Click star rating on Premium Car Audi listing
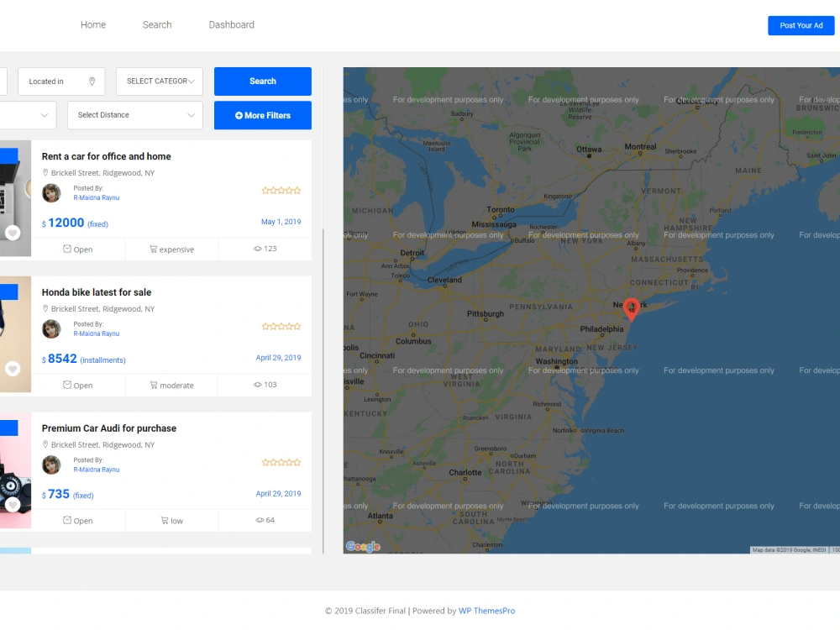 [281, 462]
